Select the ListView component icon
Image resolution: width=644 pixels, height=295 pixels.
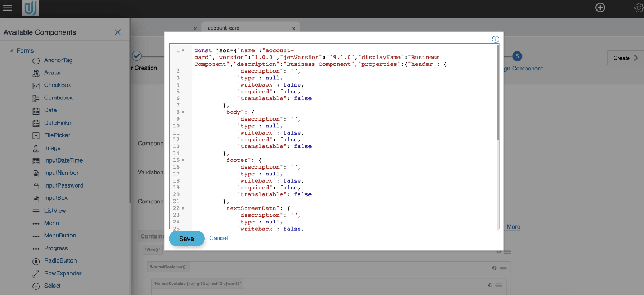(x=36, y=211)
